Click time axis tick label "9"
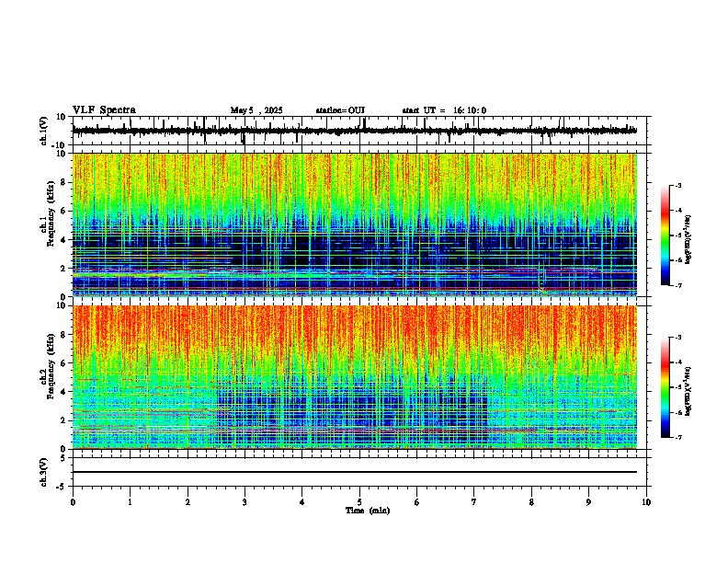The image size is (728, 563). tap(588, 502)
